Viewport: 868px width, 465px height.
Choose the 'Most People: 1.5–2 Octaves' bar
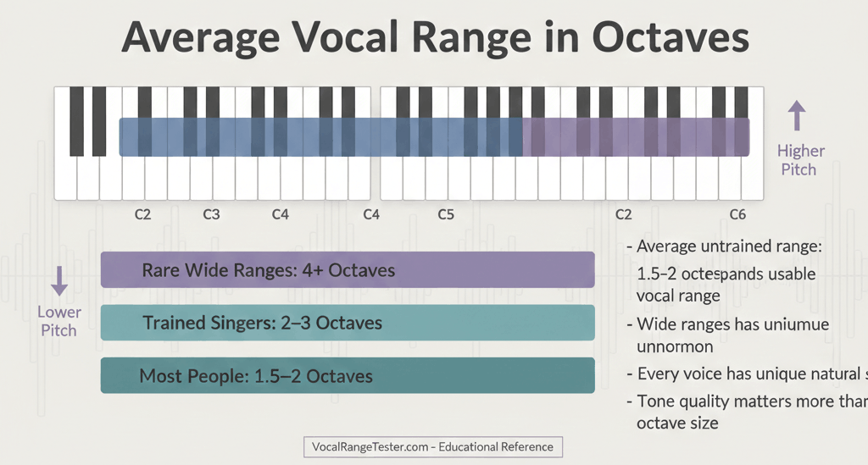pyautogui.click(x=347, y=375)
